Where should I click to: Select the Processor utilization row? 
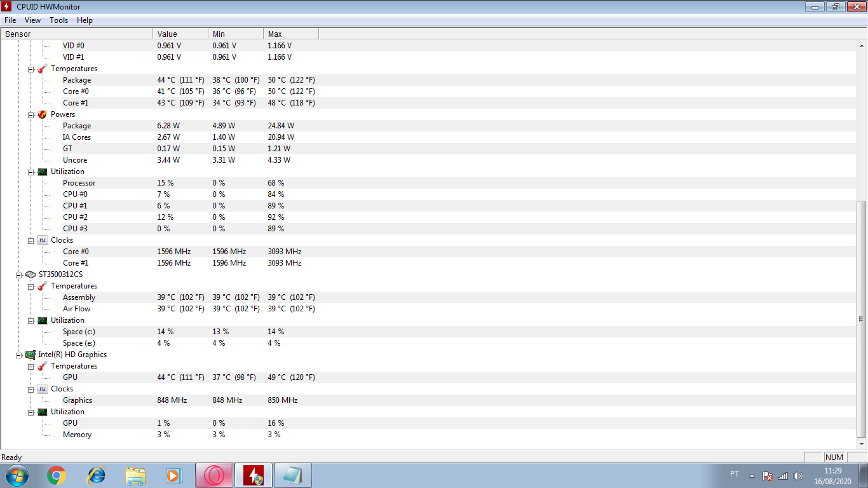point(429,183)
